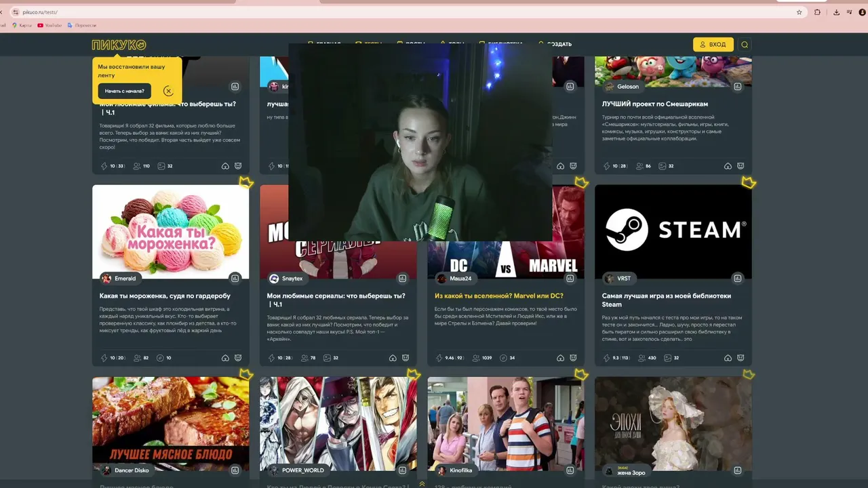Click upload icon on Steam card
This screenshot has height=488, width=868.
728,358
